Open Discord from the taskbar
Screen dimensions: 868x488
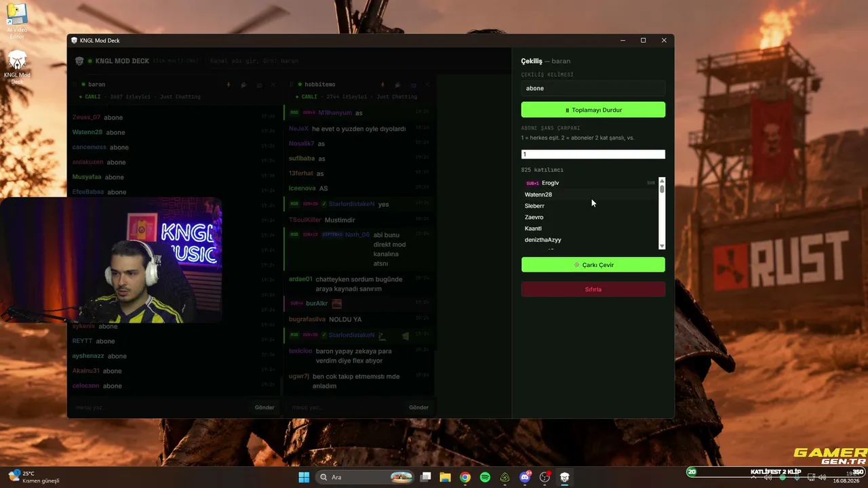[x=525, y=477]
